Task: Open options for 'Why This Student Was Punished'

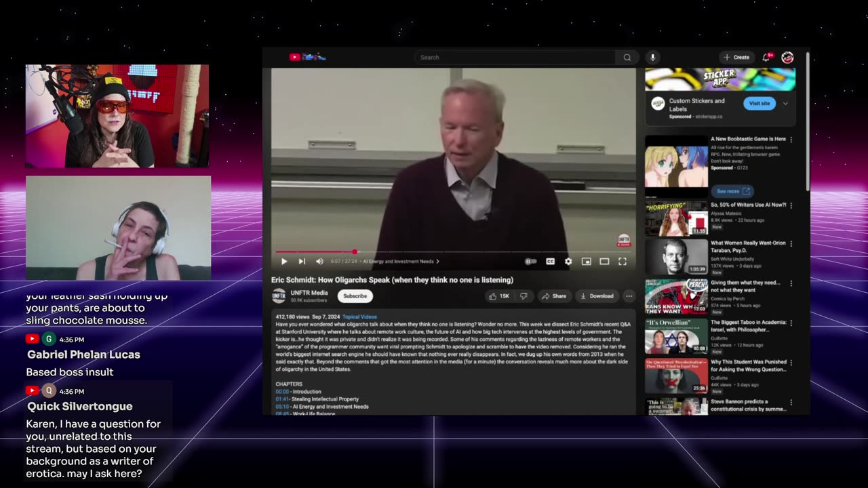Action: (x=791, y=363)
